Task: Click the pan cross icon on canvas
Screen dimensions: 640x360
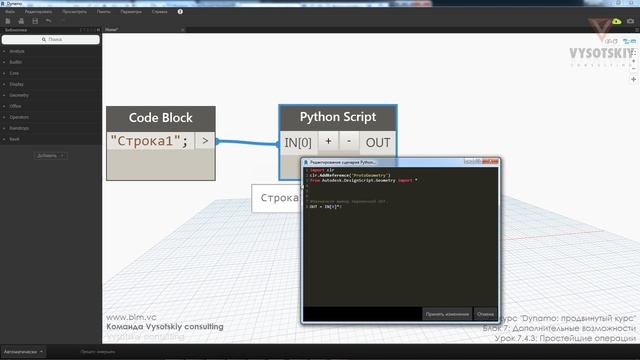Action: [x=633, y=80]
